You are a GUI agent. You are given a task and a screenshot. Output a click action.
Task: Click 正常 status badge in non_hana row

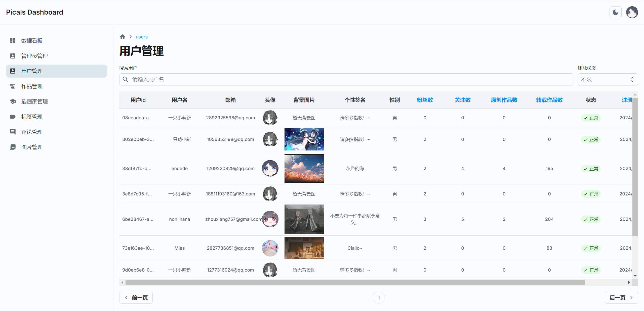pyautogui.click(x=591, y=219)
